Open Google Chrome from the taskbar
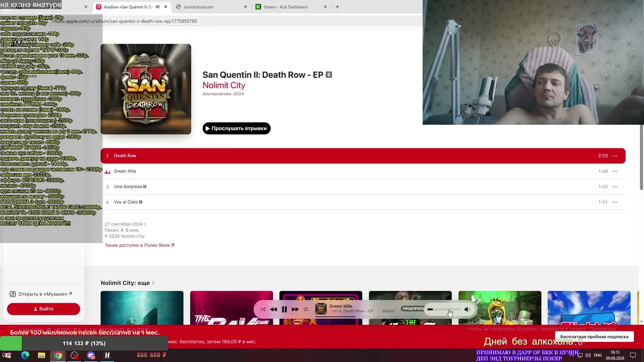 [x=58, y=355]
